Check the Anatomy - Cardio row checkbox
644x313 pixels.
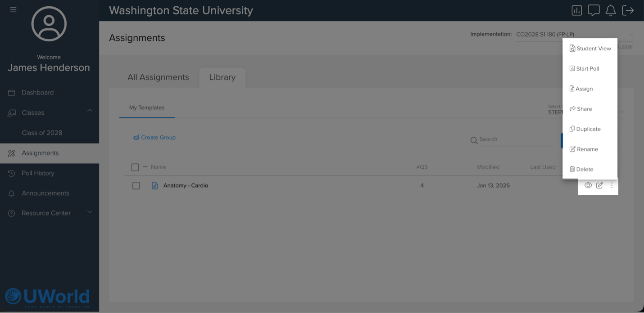point(136,185)
